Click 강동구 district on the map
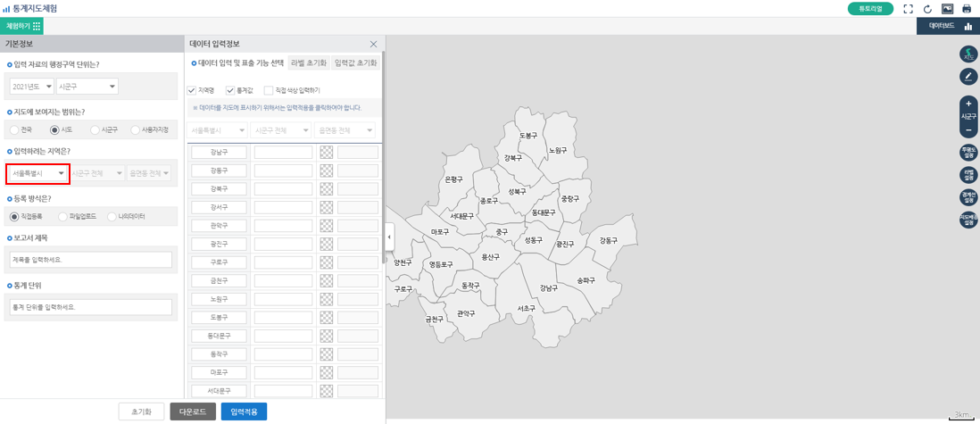 (x=608, y=240)
